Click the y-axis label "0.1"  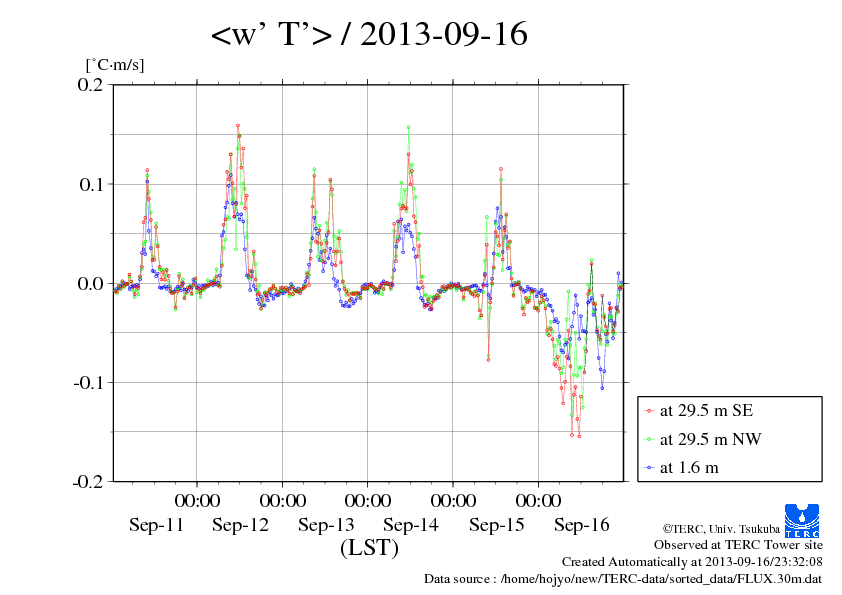(91, 185)
